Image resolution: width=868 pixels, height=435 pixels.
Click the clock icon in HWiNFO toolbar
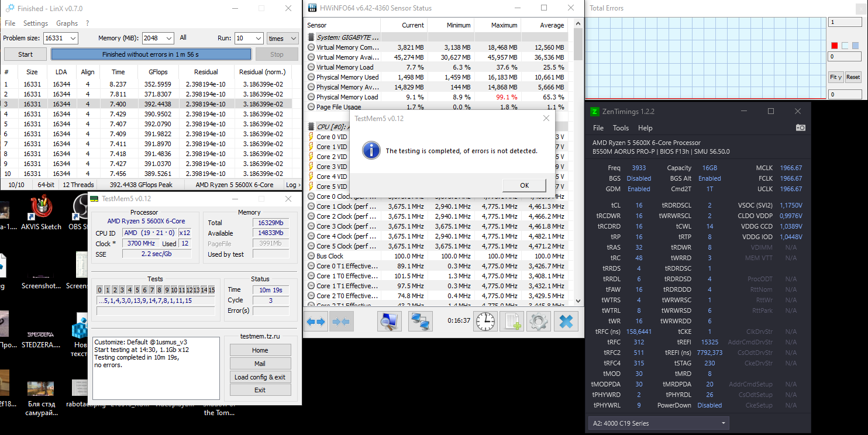(x=485, y=322)
